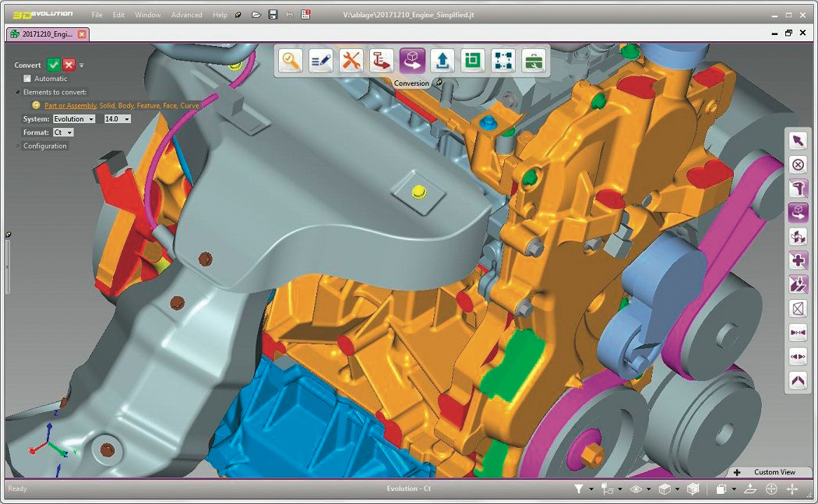Viewport: 818px width, 504px height.
Task: Cancel conversion with the red X button
Action: [x=69, y=65]
